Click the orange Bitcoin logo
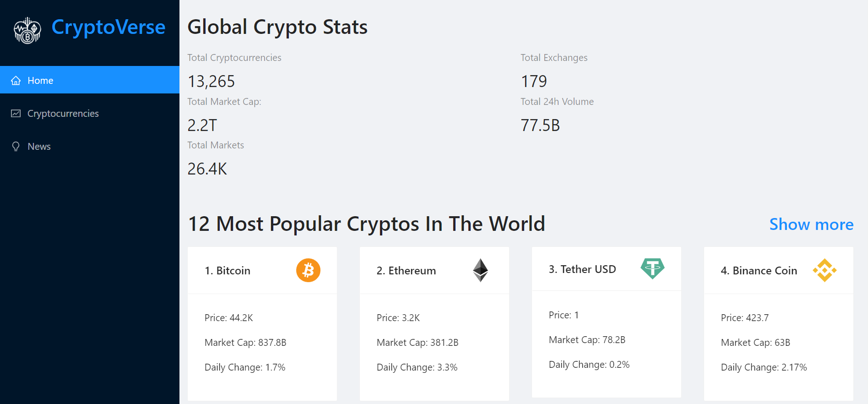 click(308, 270)
